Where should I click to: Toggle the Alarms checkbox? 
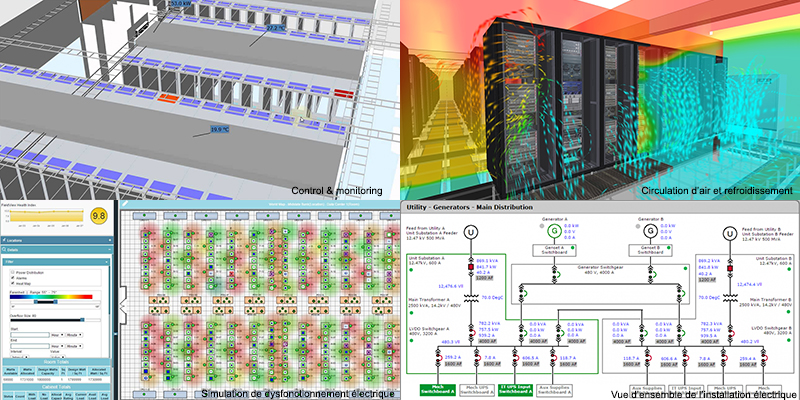12,278
